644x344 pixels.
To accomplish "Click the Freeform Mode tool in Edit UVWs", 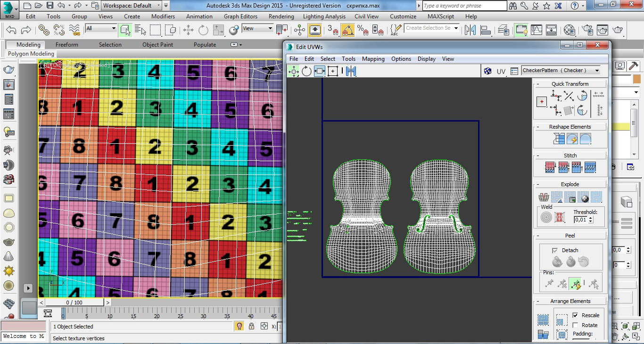I will pyautogui.click(x=333, y=71).
